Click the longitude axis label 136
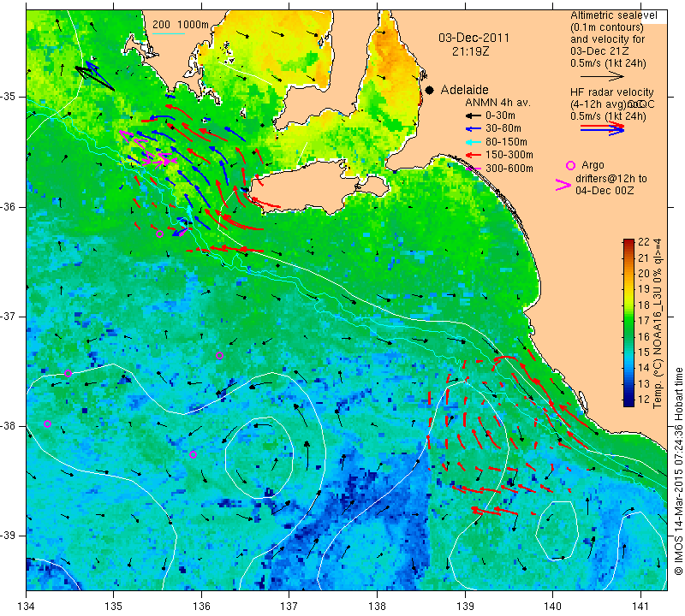The image size is (685, 616). point(201,606)
